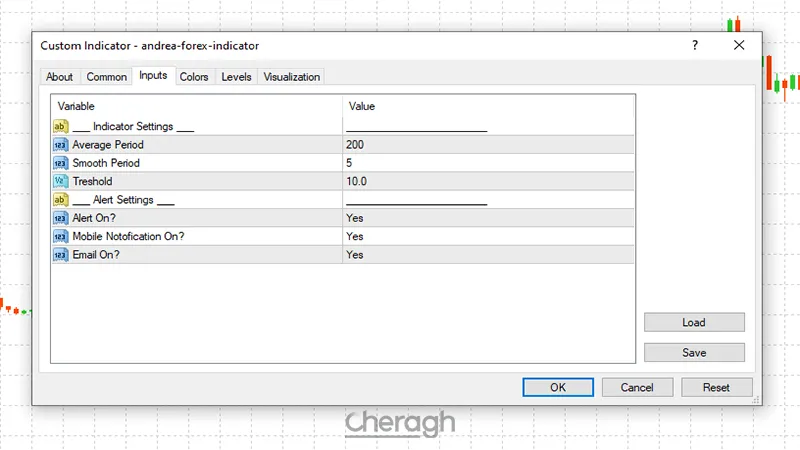Image resolution: width=800 pixels, height=450 pixels.
Task: Click the string icon beside Alert Settings
Action: [x=60, y=200]
